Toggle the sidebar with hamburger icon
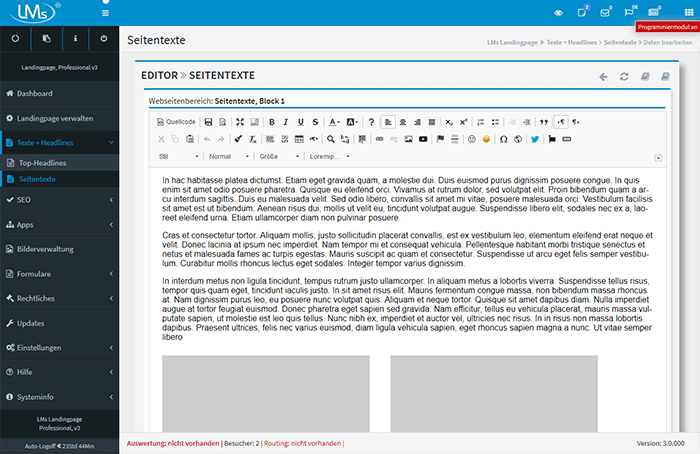The image size is (700, 454). [105, 13]
